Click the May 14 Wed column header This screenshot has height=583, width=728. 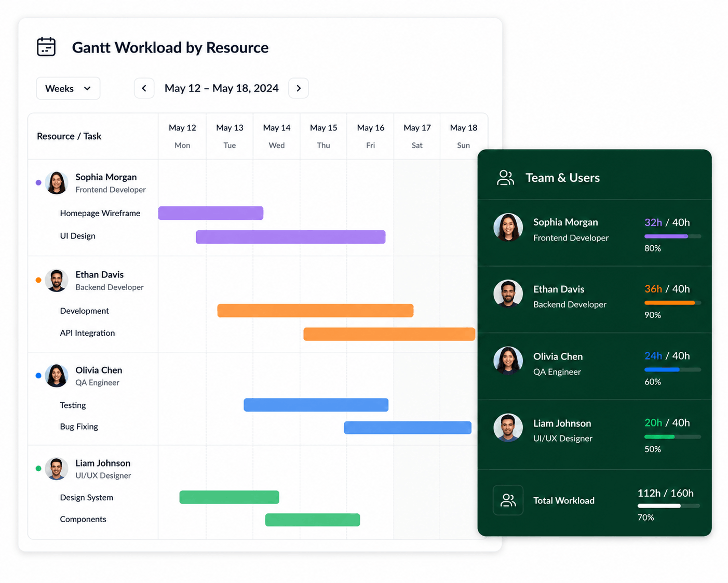277,136
